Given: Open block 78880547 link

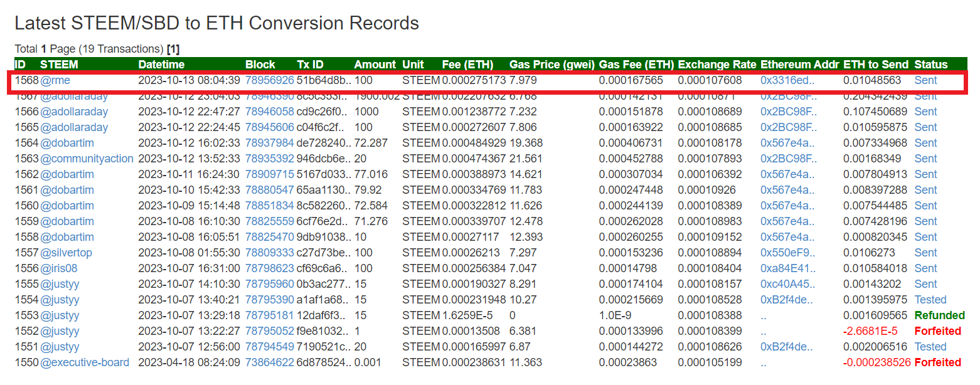Looking at the screenshot, I should click(270, 190).
